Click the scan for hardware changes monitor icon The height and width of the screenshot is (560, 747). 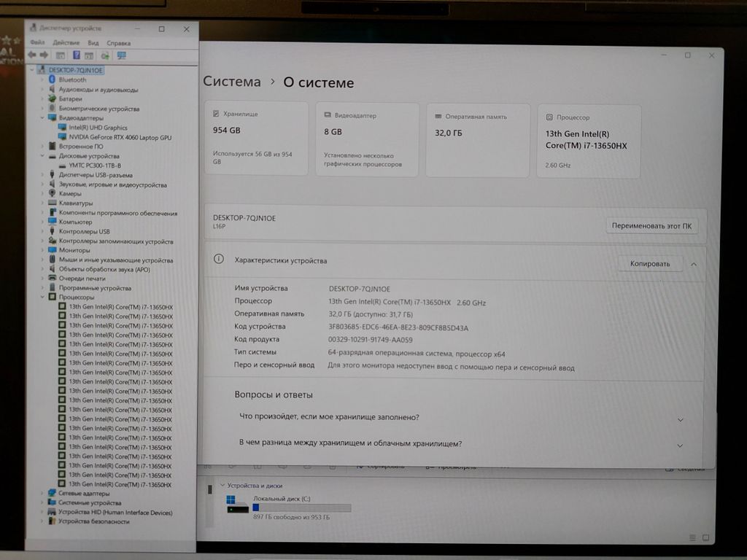(x=121, y=55)
